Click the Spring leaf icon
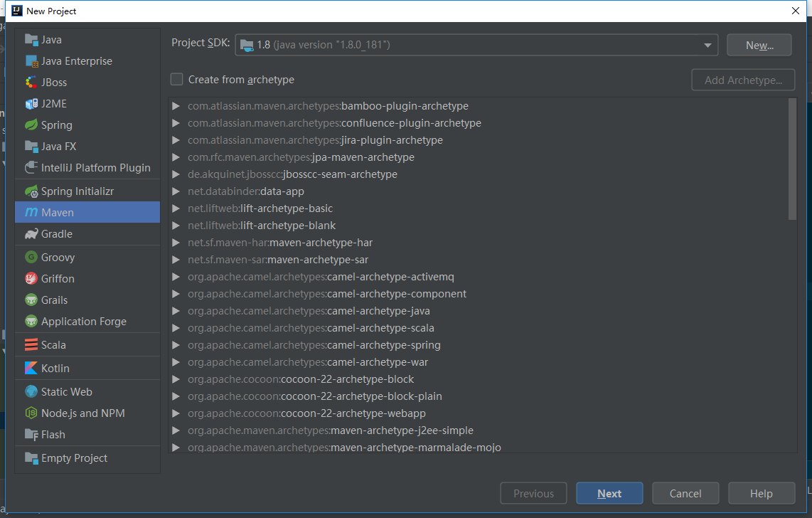 31,125
